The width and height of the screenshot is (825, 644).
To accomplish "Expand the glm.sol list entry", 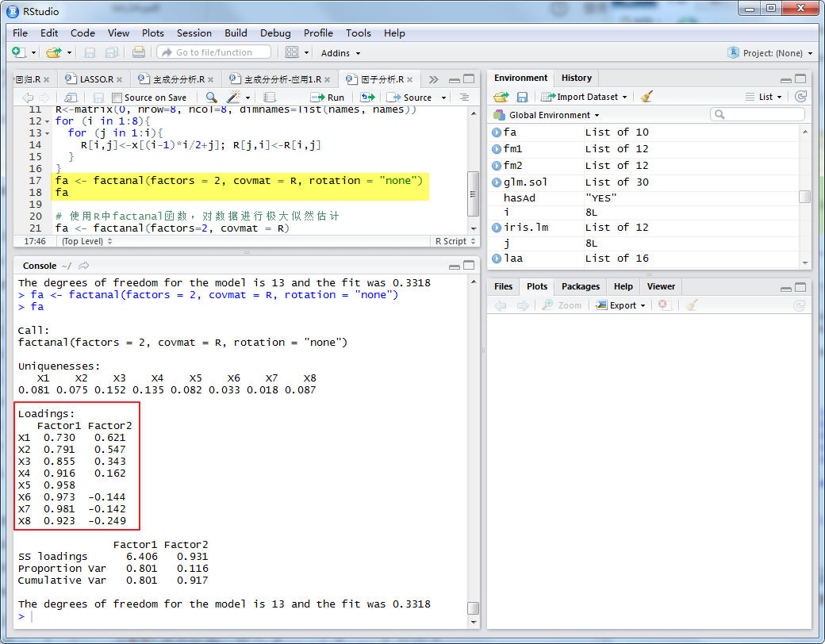I will [x=497, y=182].
